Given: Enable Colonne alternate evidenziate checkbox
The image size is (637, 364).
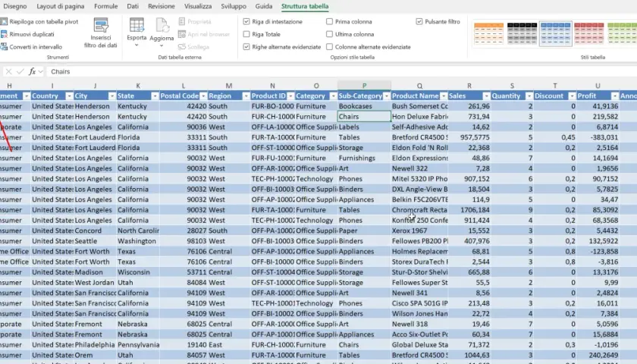Looking at the screenshot, I should pyautogui.click(x=329, y=47).
